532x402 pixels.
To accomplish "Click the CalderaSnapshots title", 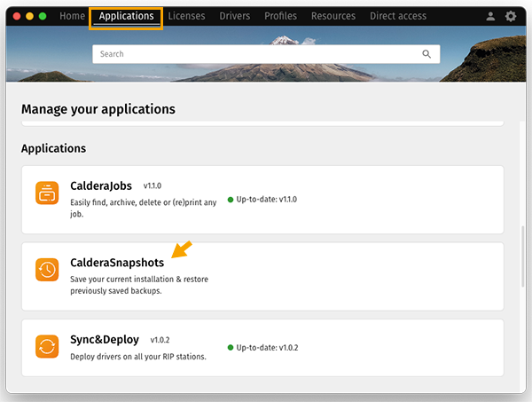I will pyautogui.click(x=117, y=263).
